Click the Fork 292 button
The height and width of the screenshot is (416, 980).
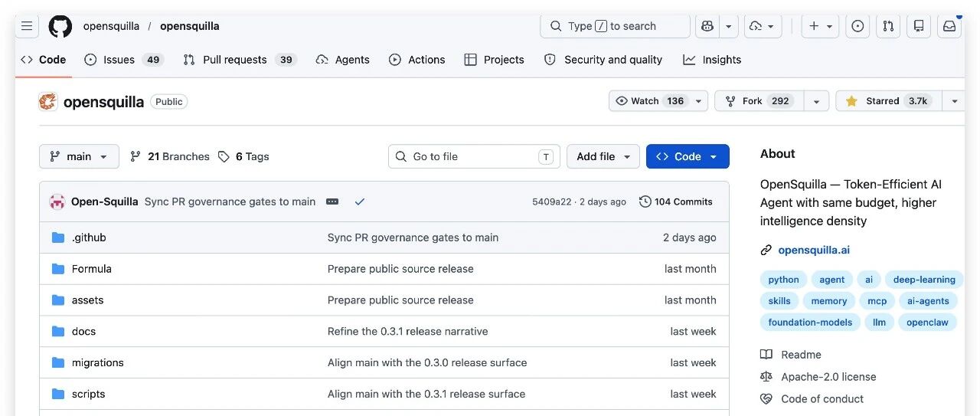[x=759, y=101]
